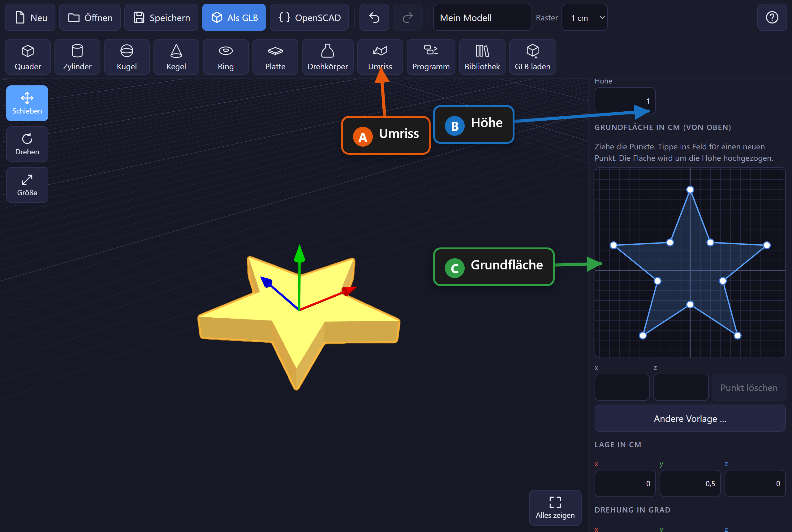The height and width of the screenshot is (532, 792).
Task: Click Alles zeigen to fit view
Action: click(555, 507)
